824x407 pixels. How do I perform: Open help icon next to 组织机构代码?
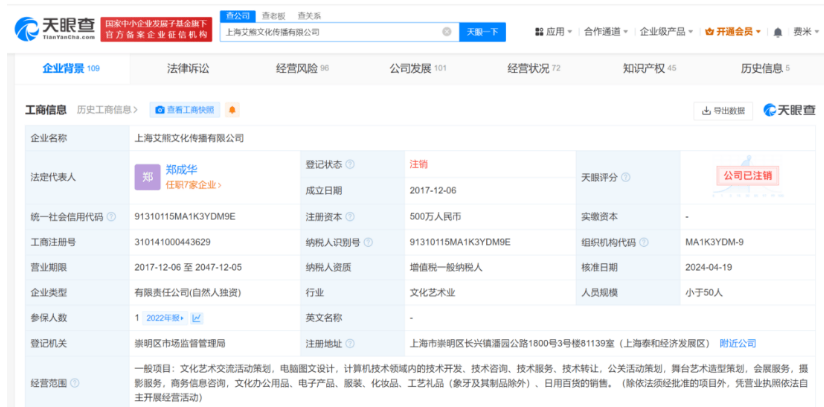[x=644, y=242]
